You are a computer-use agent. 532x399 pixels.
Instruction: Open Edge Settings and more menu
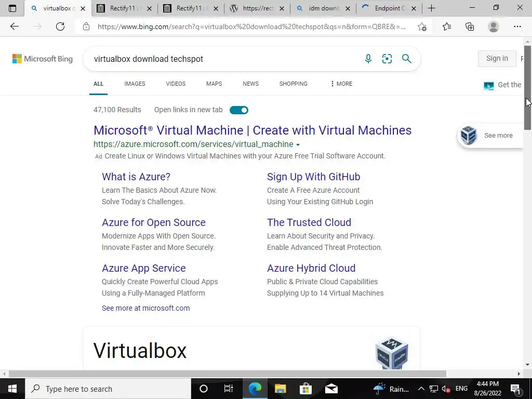coord(517,26)
